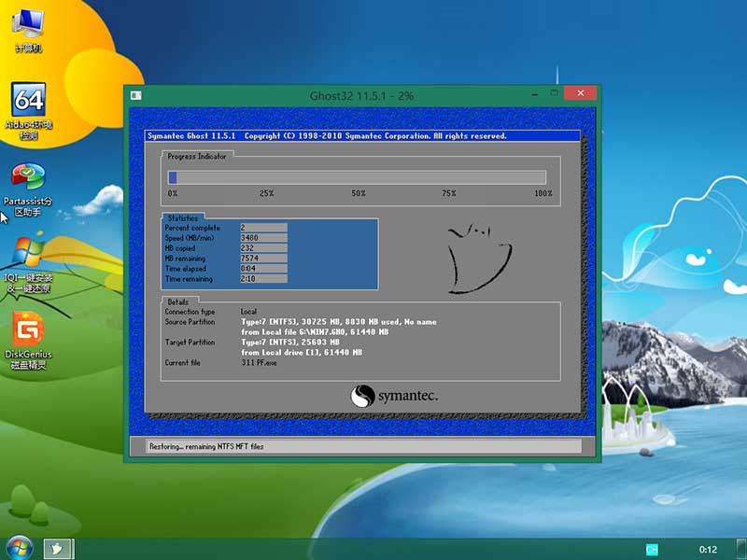Click the Symantec Ghost 11.5.1 copyright header

pyautogui.click(x=327, y=135)
